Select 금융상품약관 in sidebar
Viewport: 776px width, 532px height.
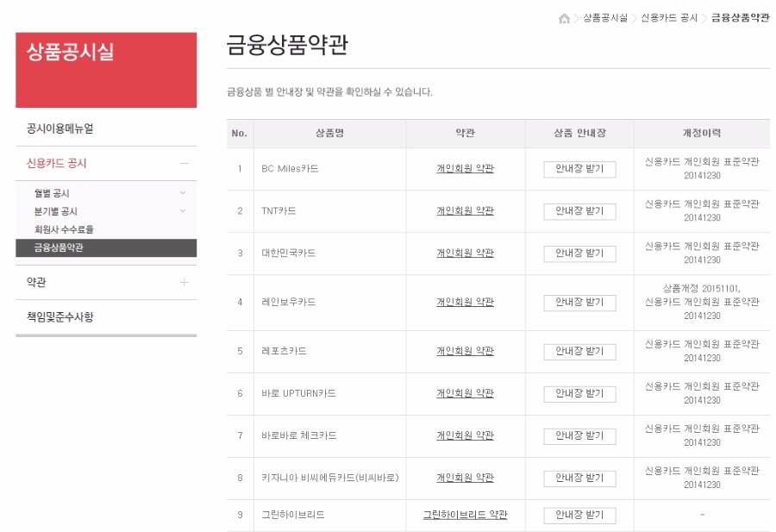click(59, 247)
